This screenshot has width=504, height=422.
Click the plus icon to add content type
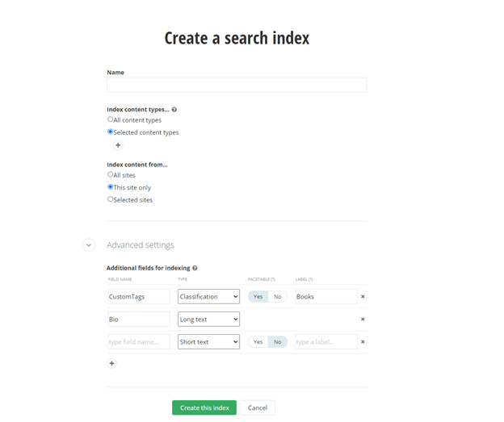point(118,145)
